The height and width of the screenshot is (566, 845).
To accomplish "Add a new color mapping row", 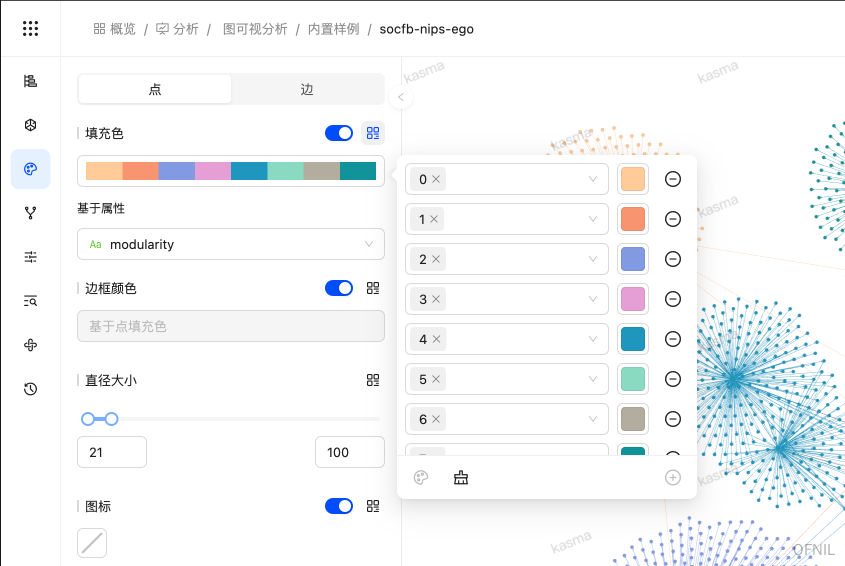I will [673, 478].
